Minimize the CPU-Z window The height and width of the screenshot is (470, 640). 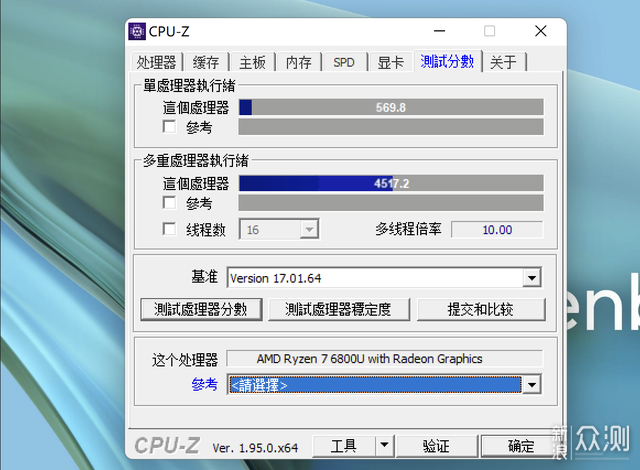click(x=439, y=31)
